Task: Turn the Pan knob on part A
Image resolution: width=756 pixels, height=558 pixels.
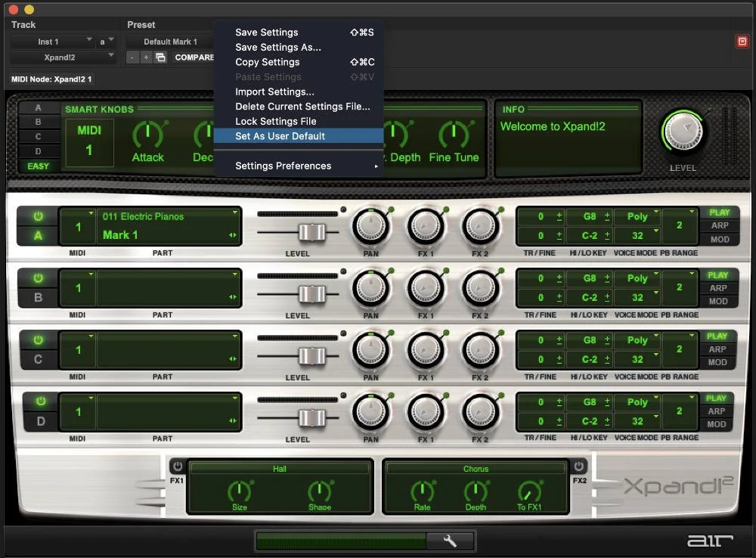Action: pyautogui.click(x=370, y=227)
